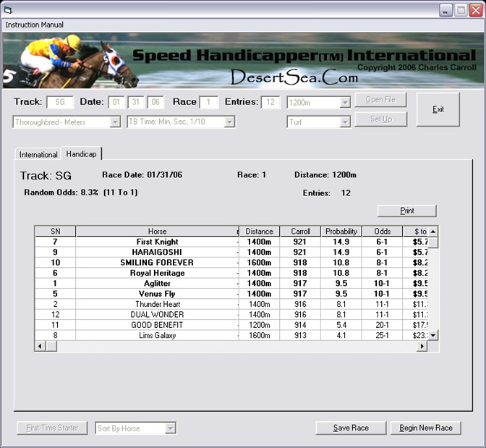Click the date month field showing 01
The image size is (486, 448).
[116, 102]
